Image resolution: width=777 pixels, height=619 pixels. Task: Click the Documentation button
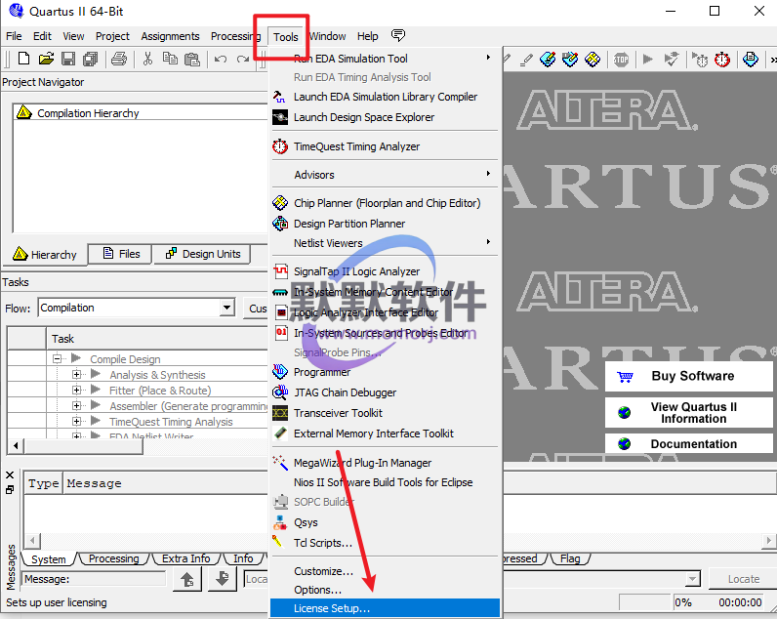pos(689,444)
